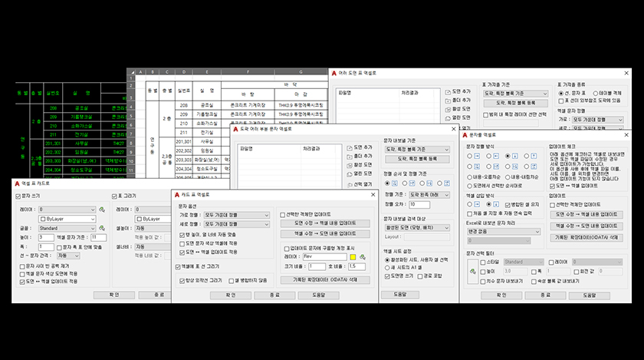Click 도면 추가 in 도곽 여러 부분 window

(360, 147)
